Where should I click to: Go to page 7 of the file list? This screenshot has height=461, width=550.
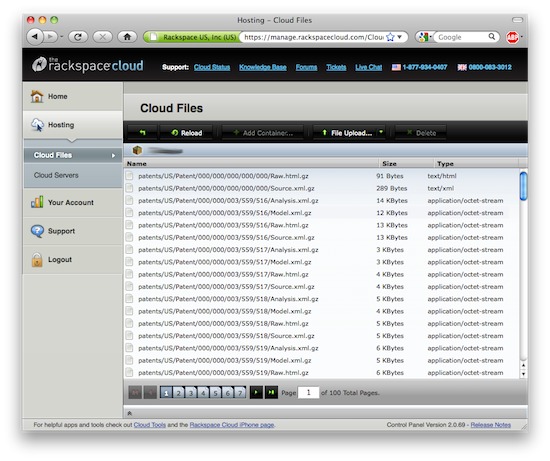240,393
